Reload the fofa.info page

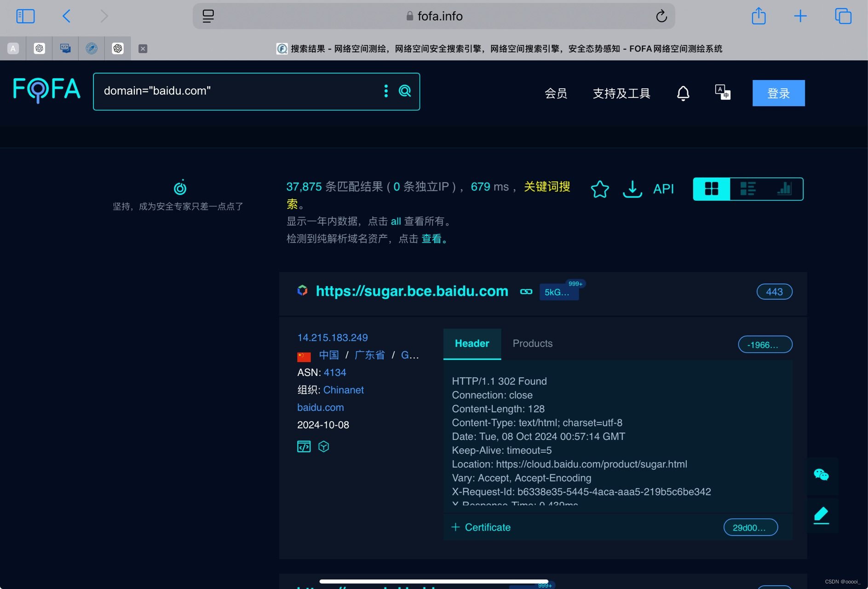(661, 16)
